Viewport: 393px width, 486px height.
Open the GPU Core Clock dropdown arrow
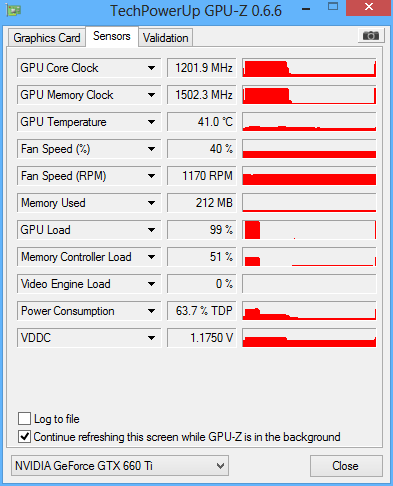(151, 68)
